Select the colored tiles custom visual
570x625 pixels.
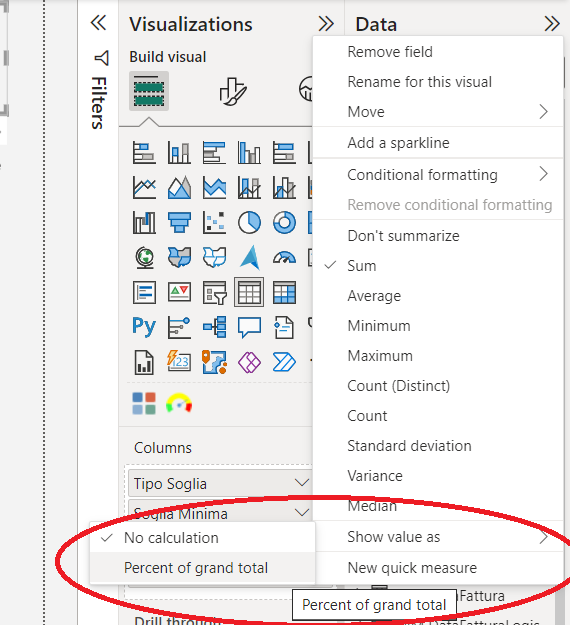[144, 403]
